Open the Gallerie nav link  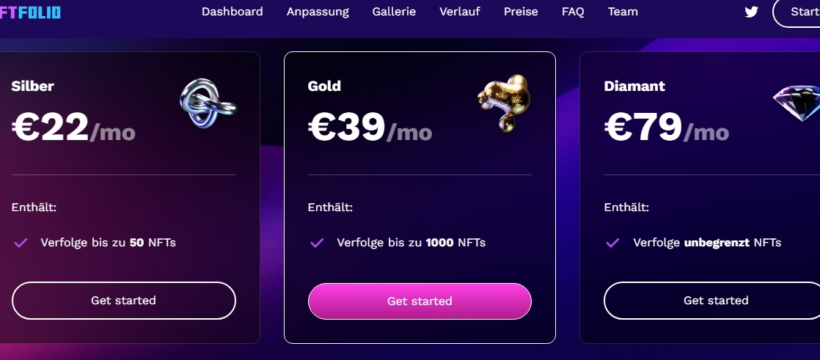coord(394,12)
